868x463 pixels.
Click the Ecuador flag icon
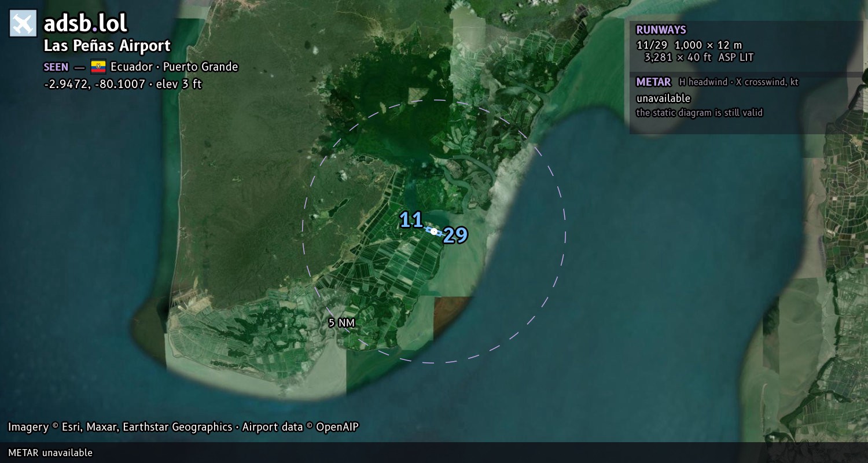[x=98, y=67]
